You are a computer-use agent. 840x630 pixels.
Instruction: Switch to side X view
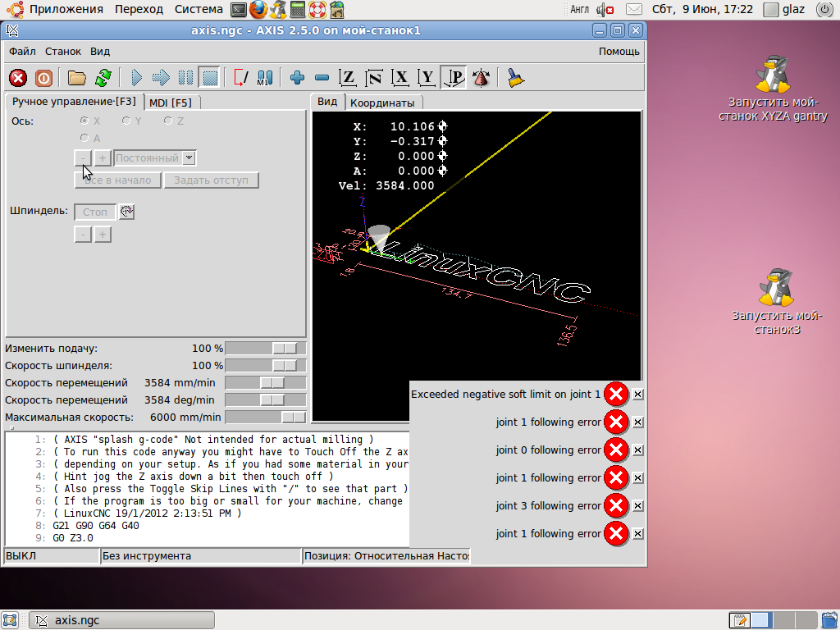click(400, 78)
